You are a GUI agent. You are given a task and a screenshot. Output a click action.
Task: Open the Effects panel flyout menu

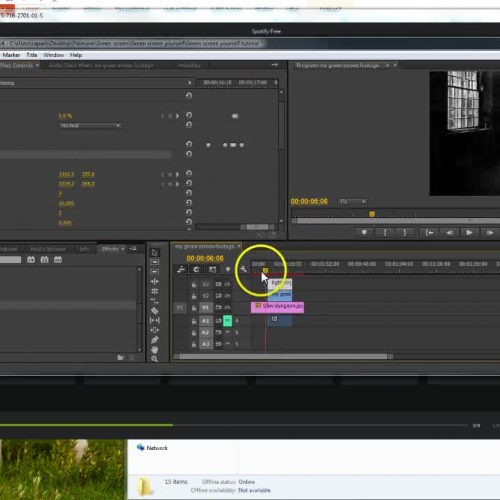click(x=133, y=249)
